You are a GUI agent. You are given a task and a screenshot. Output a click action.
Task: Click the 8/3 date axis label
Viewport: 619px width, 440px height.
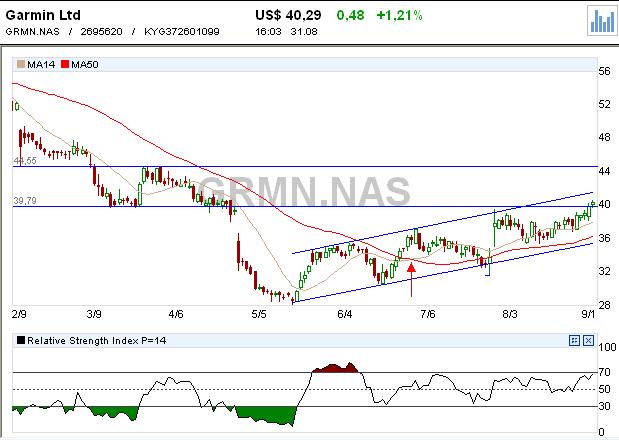510,314
